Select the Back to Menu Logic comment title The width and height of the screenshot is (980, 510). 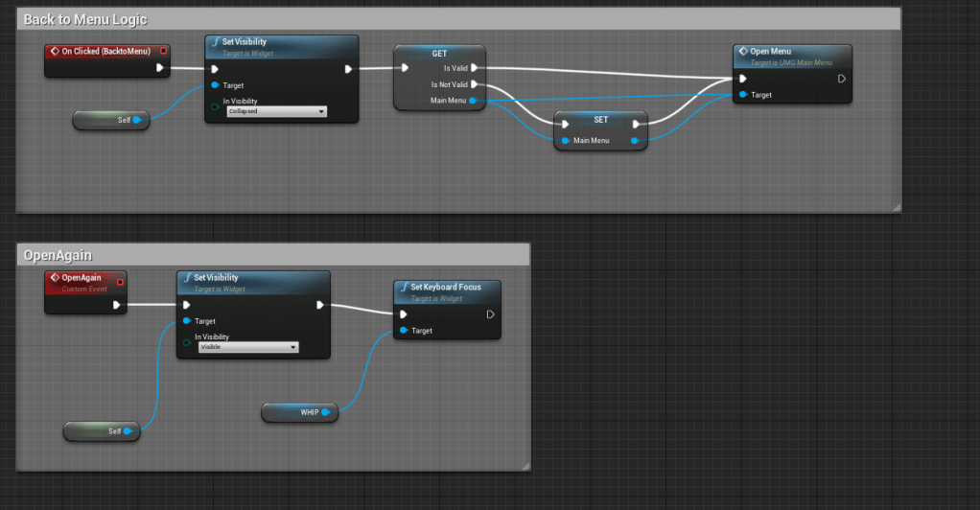pyautogui.click(x=85, y=19)
